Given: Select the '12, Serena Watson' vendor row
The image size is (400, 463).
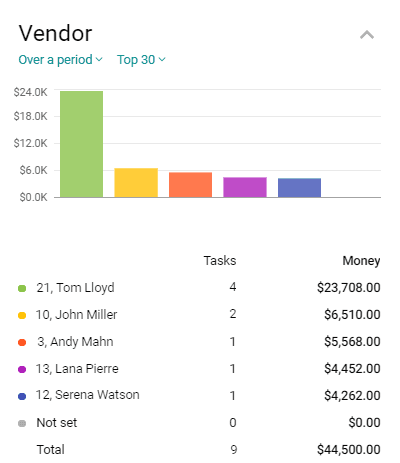Looking at the screenshot, I should [199, 395].
